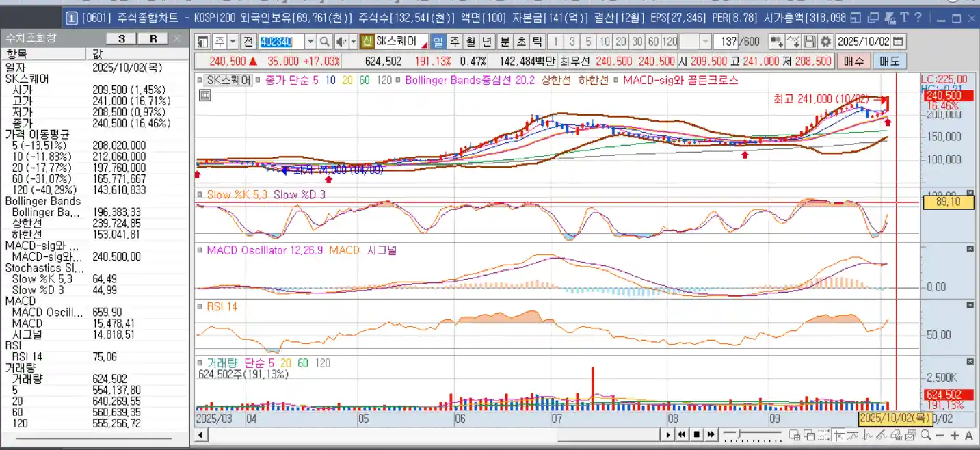
Task: Select the 월 monthly period button
Action: (471, 42)
